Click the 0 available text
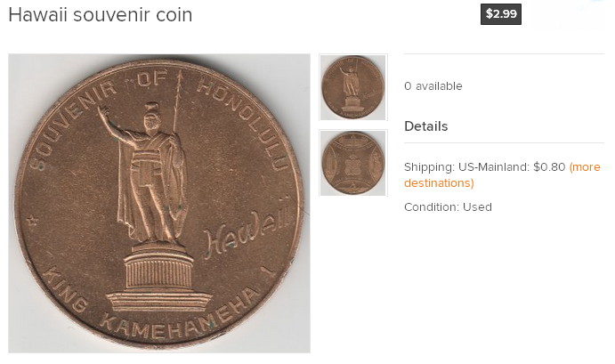Image resolution: width=615 pixels, height=364 pixels. pyautogui.click(x=433, y=86)
